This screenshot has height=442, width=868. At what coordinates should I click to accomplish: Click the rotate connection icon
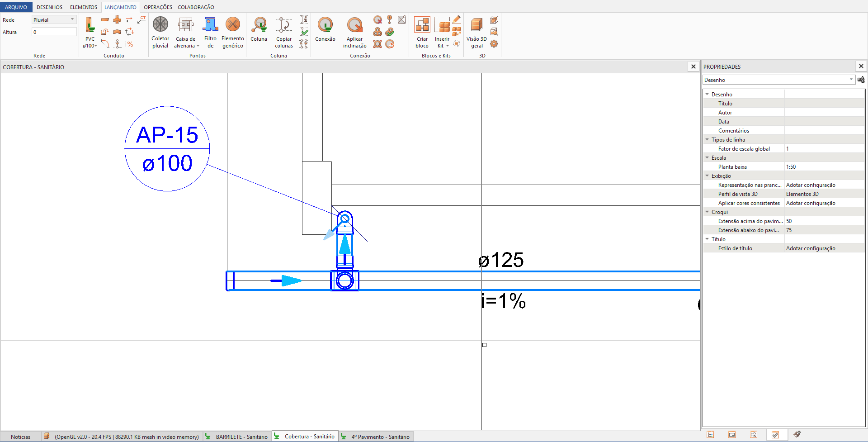tap(390, 44)
